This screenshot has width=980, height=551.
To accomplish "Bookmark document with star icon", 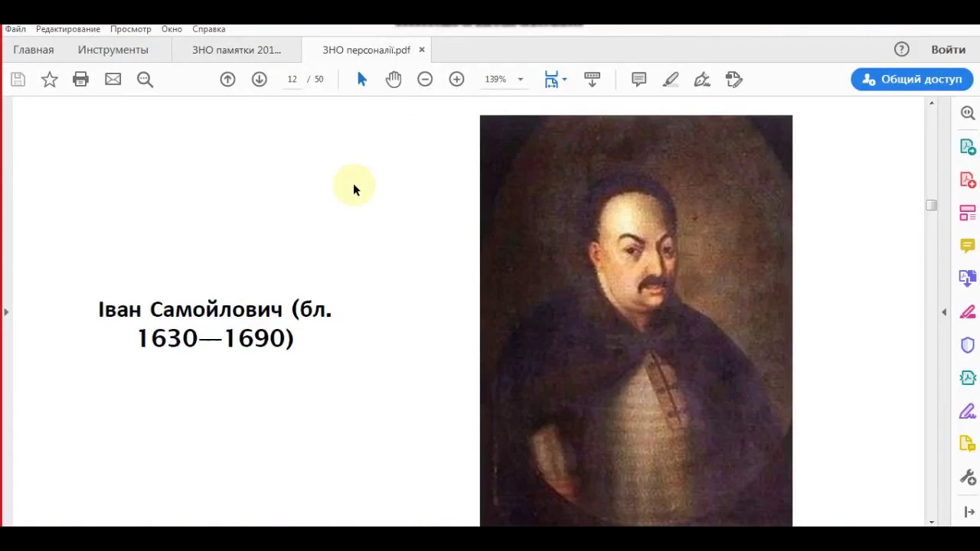I will pyautogui.click(x=49, y=79).
